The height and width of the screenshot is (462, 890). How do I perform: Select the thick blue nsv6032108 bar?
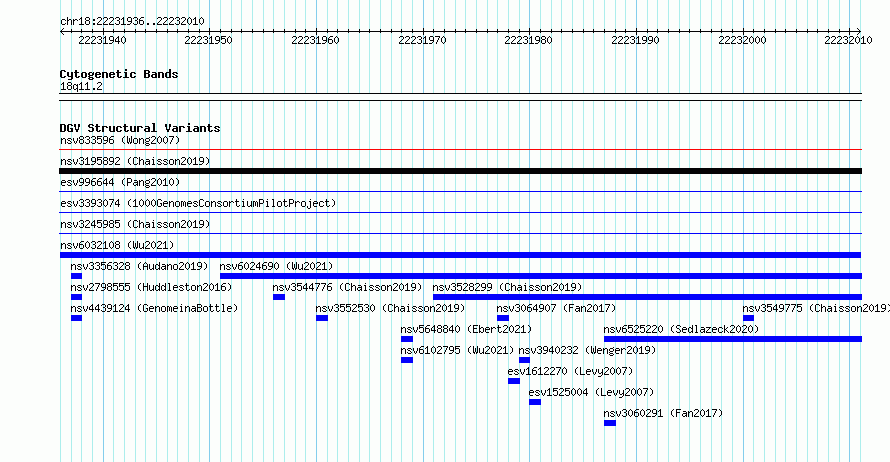coord(460,255)
